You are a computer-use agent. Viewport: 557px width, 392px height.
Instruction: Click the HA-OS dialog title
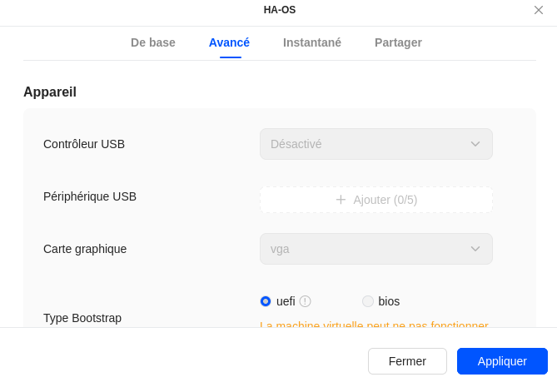(280, 10)
